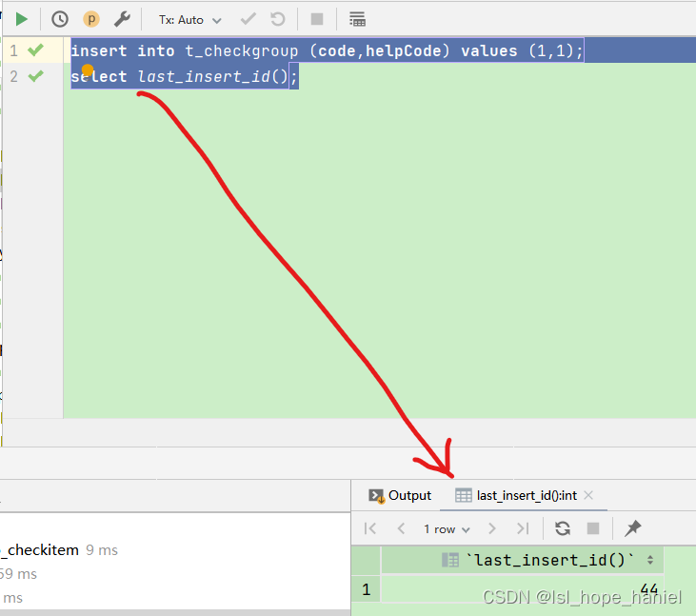696x616 pixels.
Task: Click the insert into t_checkgroup statement
Action: click(x=327, y=50)
